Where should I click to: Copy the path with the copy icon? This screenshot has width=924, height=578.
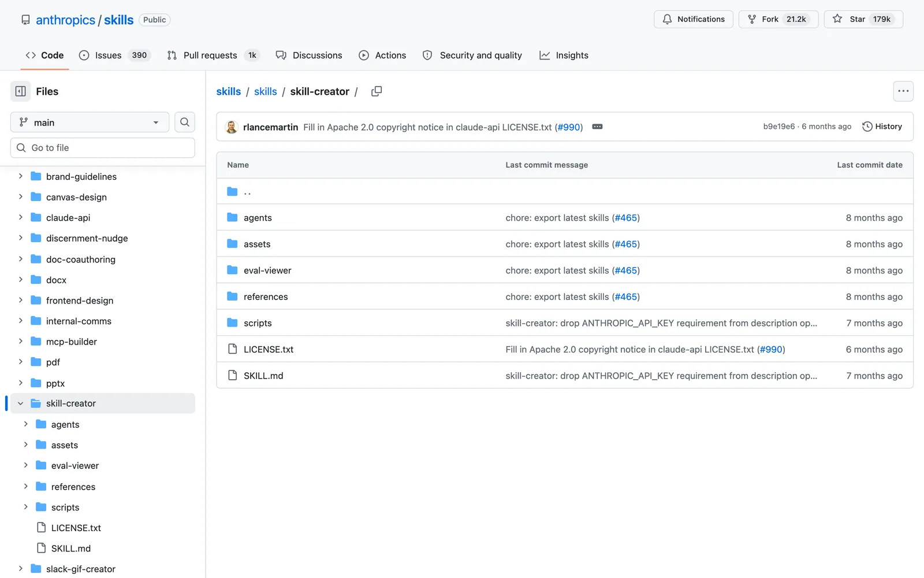coord(377,91)
